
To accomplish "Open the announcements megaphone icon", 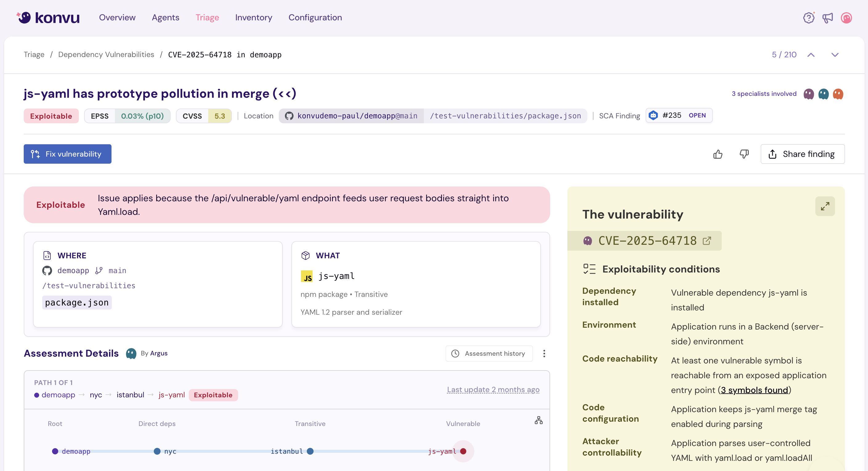I will click(828, 18).
